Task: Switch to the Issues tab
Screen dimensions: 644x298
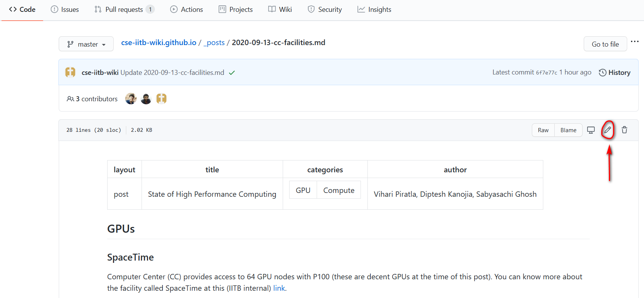Action: (x=65, y=10)
